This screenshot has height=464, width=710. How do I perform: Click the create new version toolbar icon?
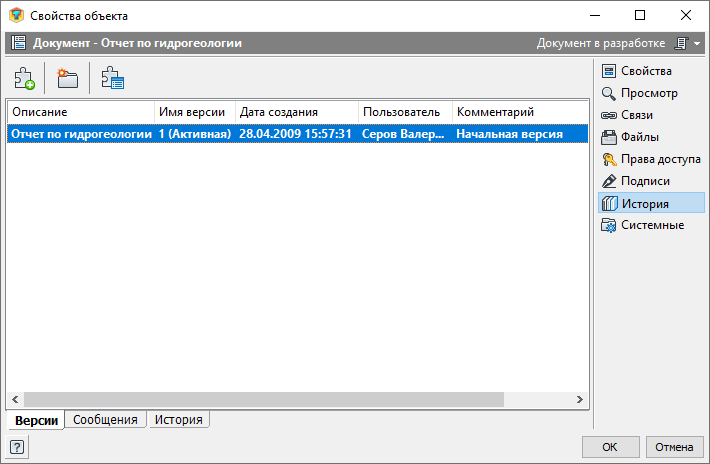[x=24, y=78]
